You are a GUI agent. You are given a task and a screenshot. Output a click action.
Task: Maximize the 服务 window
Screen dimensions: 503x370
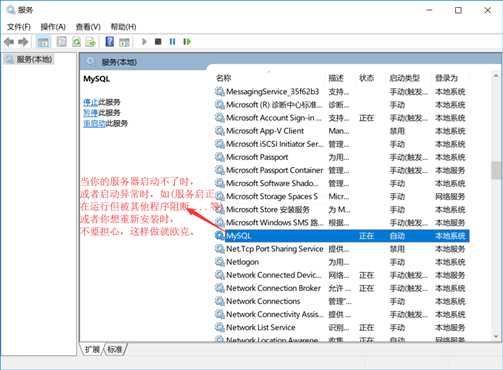pyautogui.click(x=458, y=10)
